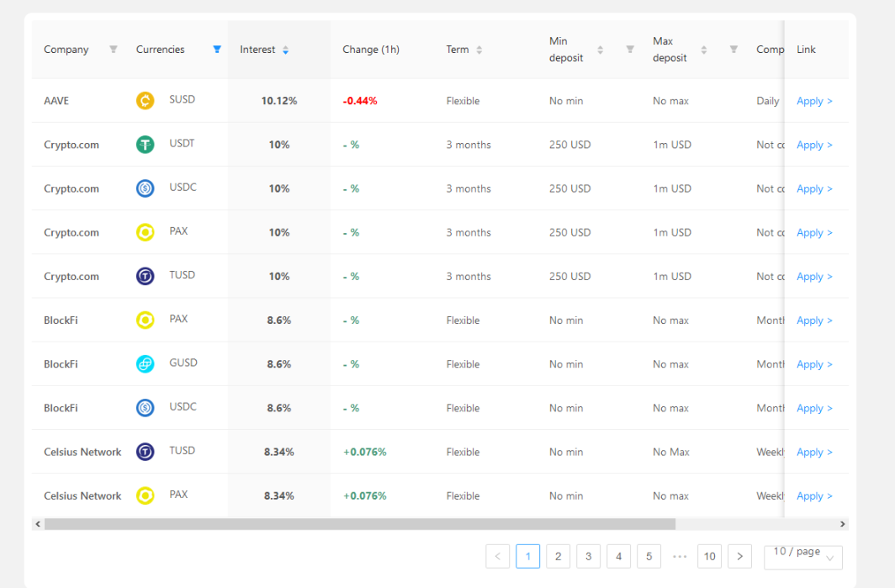Viewport: 895px width, 588px height.
Task: Toggle sort order on Term column
Action: tap(479, 50)
